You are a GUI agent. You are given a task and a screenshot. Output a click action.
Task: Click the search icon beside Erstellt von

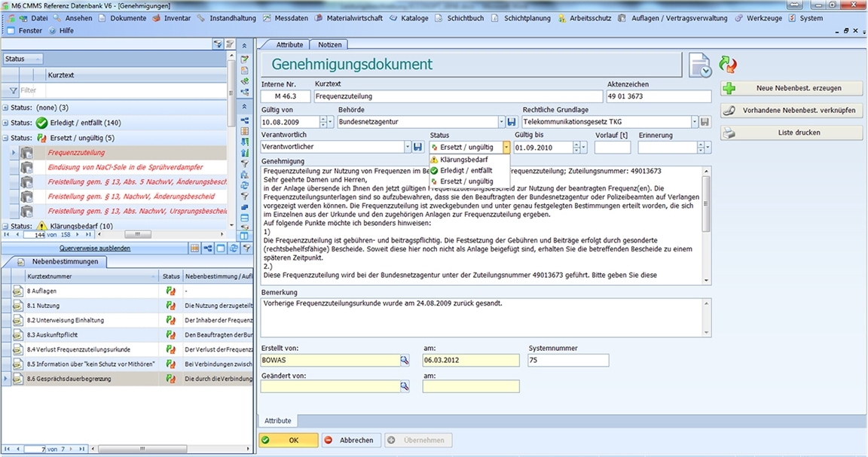coord(405,360)
